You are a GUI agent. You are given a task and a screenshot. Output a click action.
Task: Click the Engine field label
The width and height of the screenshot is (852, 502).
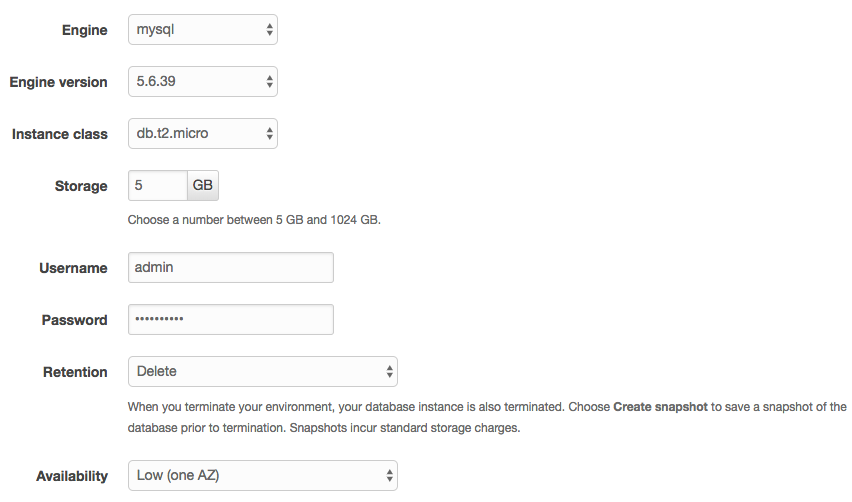[85, 30]
